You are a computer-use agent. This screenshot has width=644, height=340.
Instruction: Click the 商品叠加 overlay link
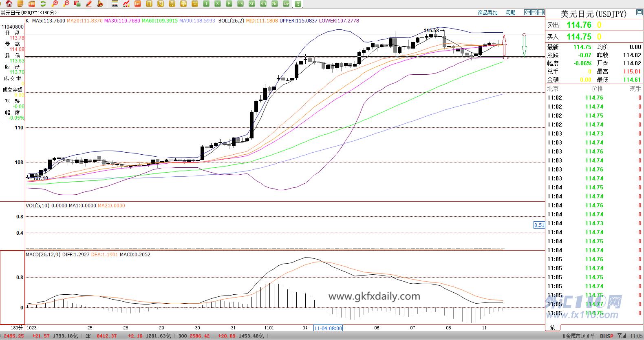pyautogui.click(x=488, y=13)
